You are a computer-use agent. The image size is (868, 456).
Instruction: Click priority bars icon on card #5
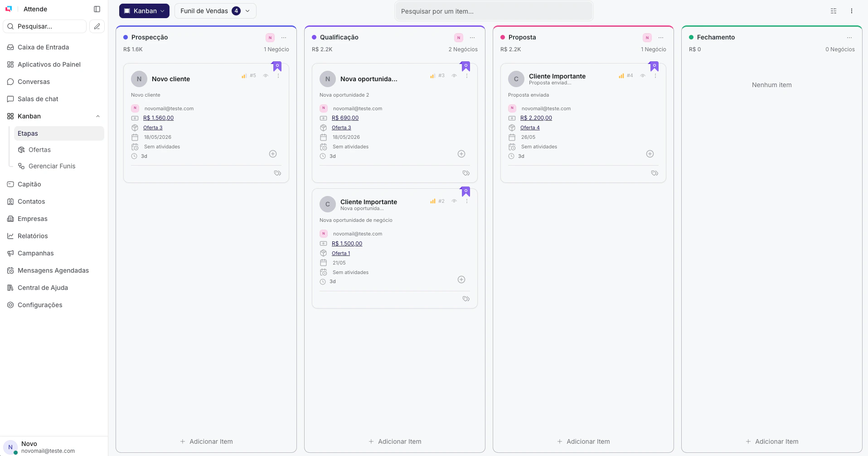tap(244, 76)
